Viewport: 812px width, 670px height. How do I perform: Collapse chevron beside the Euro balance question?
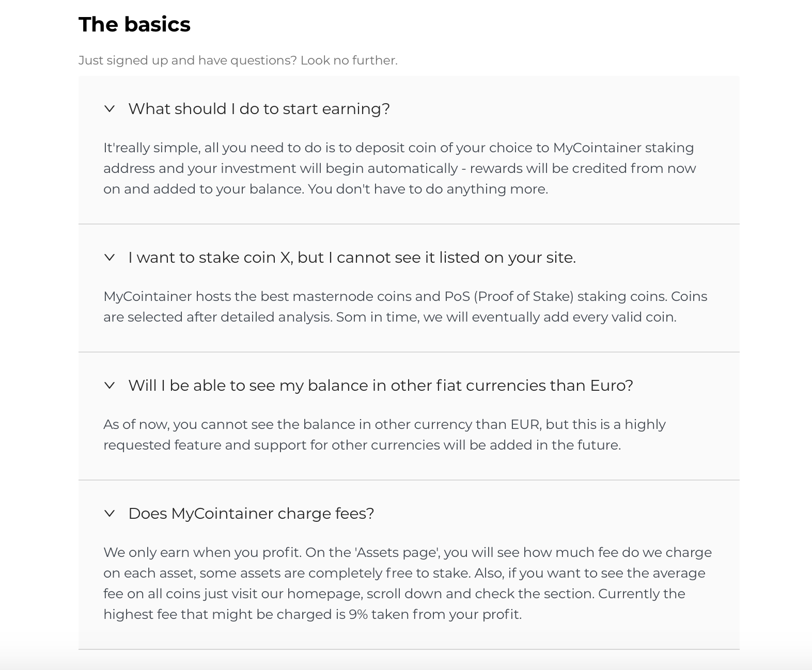tap(110, 386)
